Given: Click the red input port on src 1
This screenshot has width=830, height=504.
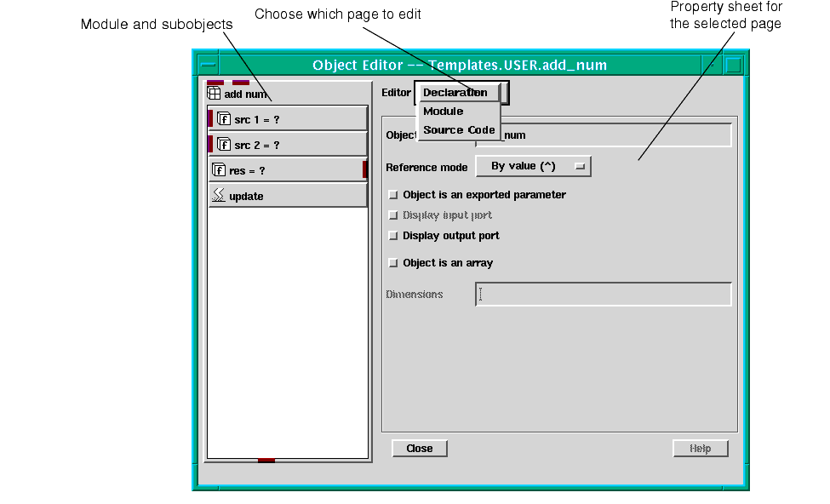Looking at the screenshot, I should point(210,118).
